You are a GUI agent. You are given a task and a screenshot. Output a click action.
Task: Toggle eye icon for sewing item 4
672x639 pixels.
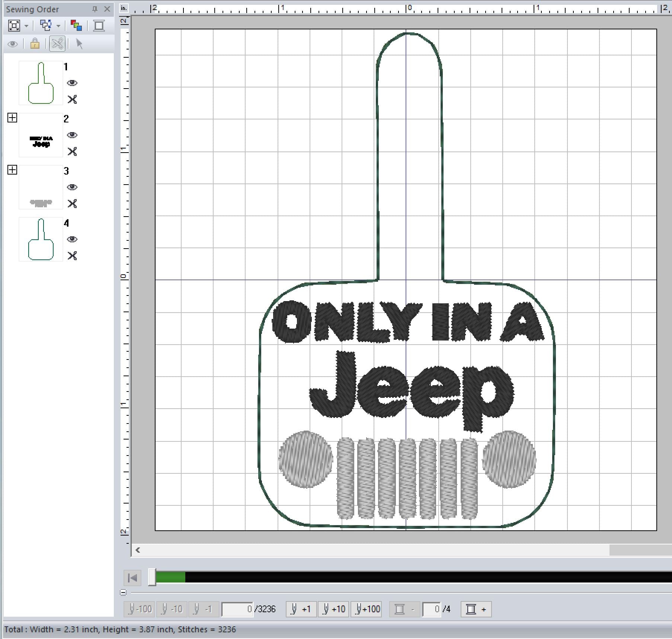(72, 239)
